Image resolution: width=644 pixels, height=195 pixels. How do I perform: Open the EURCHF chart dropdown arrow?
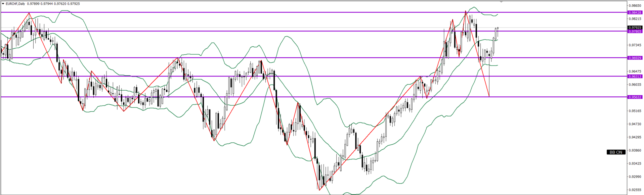[x=3, y=4]
